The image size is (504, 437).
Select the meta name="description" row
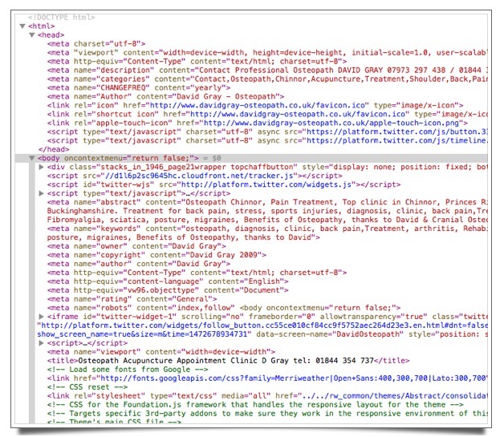tap(266, 70)
